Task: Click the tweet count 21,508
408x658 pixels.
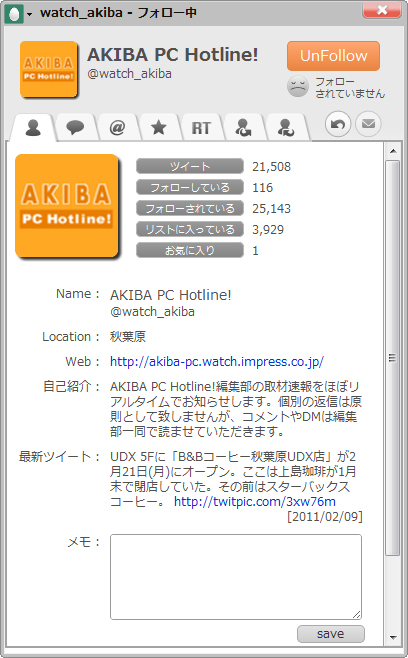Action: point(271,167)
